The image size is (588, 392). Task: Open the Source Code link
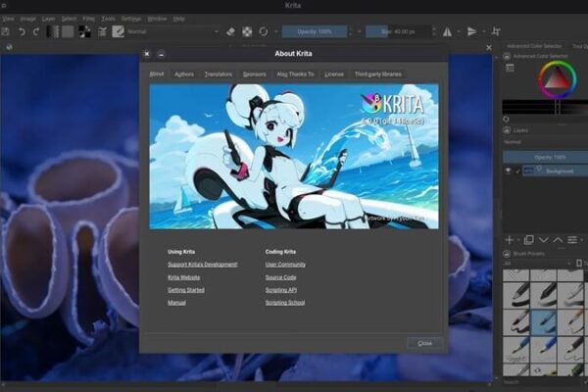click(281, 277)
